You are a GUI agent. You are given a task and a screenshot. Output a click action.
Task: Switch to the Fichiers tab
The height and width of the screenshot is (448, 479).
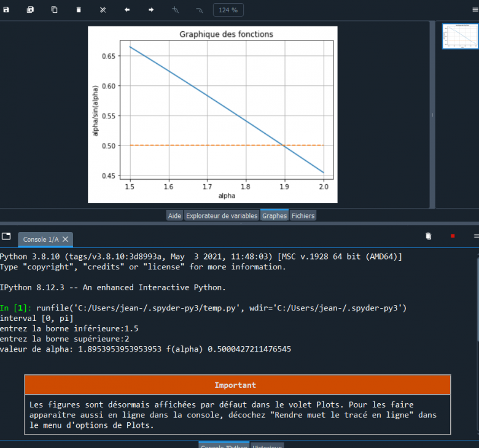point(303,215)
